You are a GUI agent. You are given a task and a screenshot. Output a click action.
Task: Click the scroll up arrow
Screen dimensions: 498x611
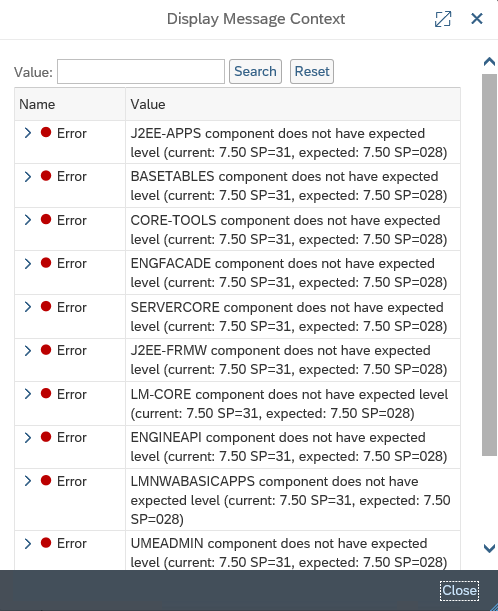(x=489, y=62)
